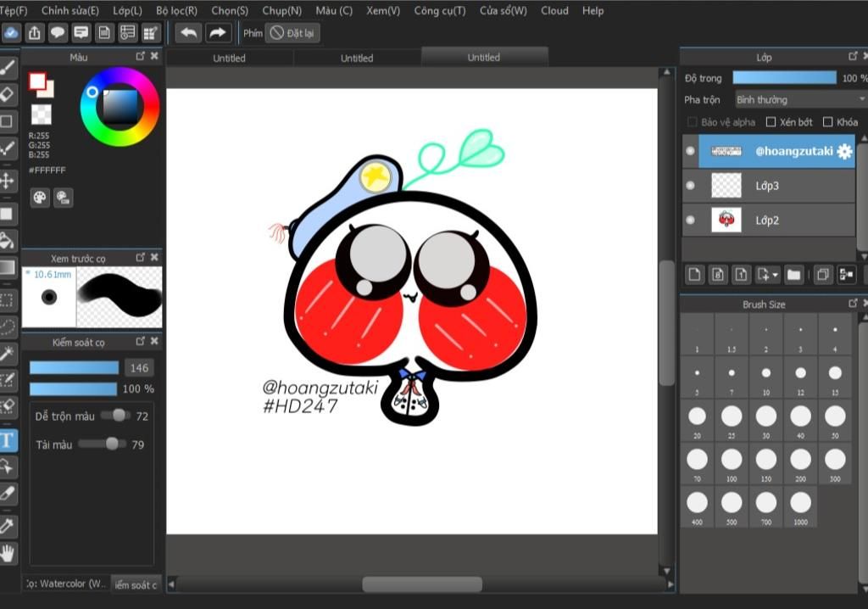
Task: Open the Lớp(L) menu
Action: pyautogui.click(x=127, y=10)
